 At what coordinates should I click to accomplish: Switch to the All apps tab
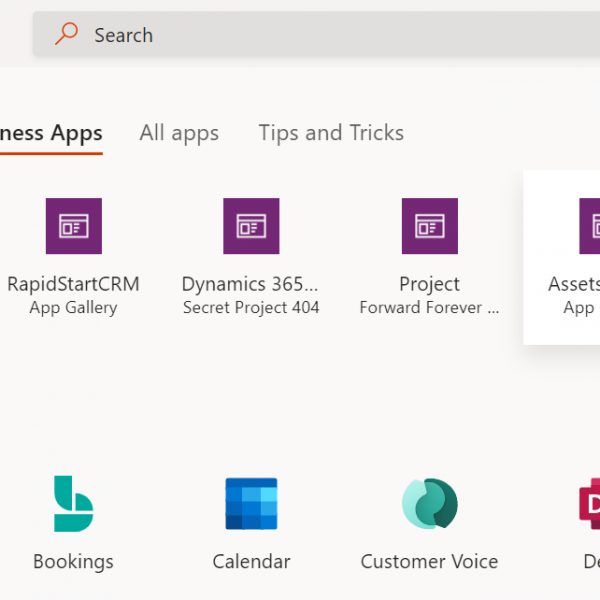click(x=179, y=133)
